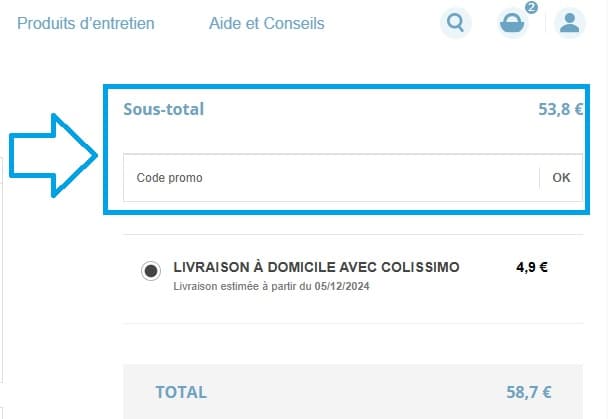Open the Aide et Conseils menu

[x=267, y=23]
